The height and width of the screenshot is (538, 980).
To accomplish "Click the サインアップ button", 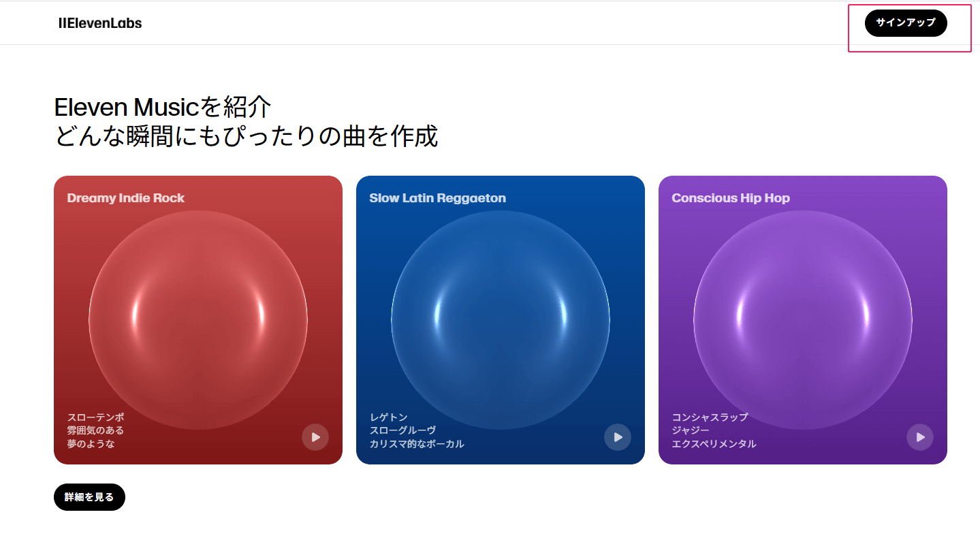I will point(906,23).
